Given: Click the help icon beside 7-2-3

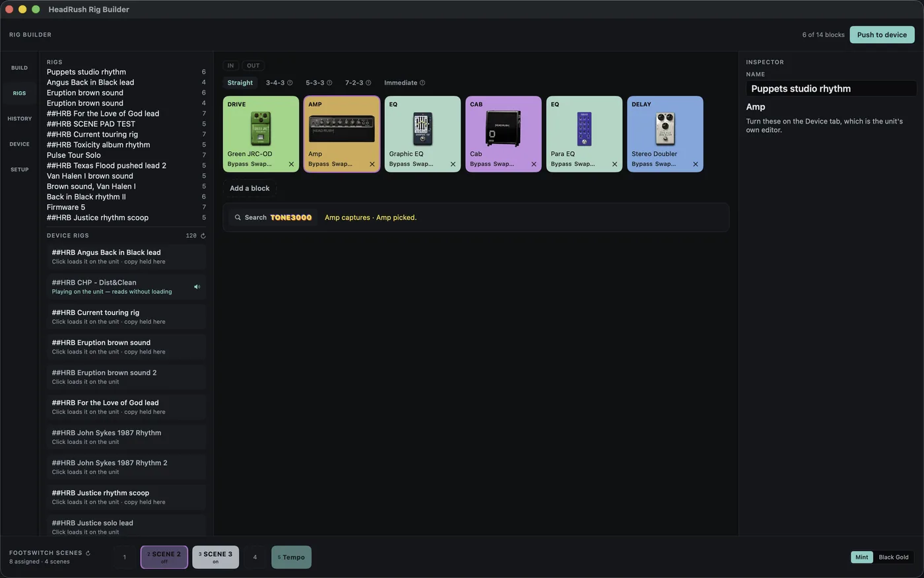Looking at the screenshot, I should click(x=368, y=83).
